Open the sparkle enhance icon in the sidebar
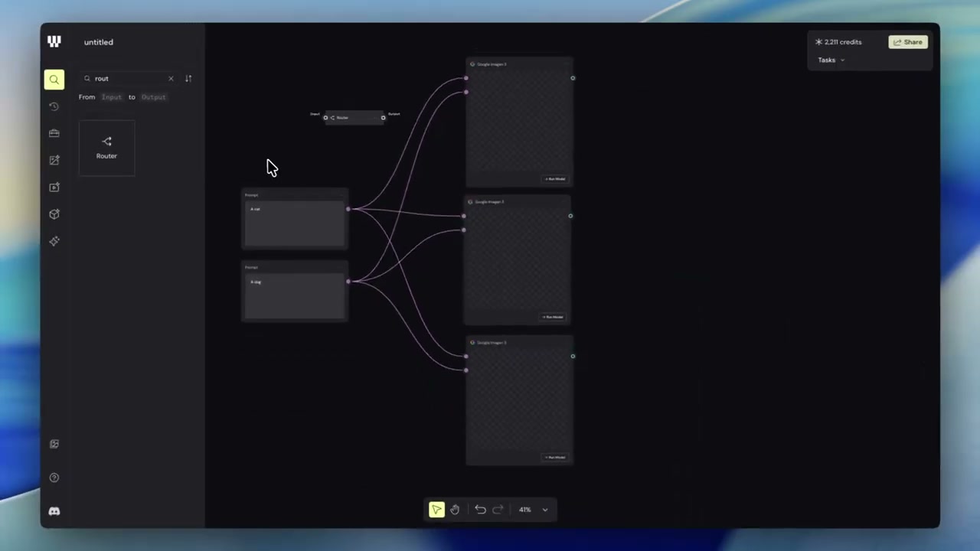The height and width of the screenshot is (551, 980). point(54,241)
